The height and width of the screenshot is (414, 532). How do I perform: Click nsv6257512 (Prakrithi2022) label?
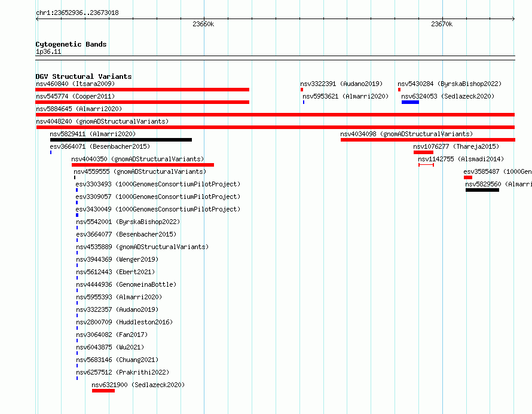click(123, 372)
